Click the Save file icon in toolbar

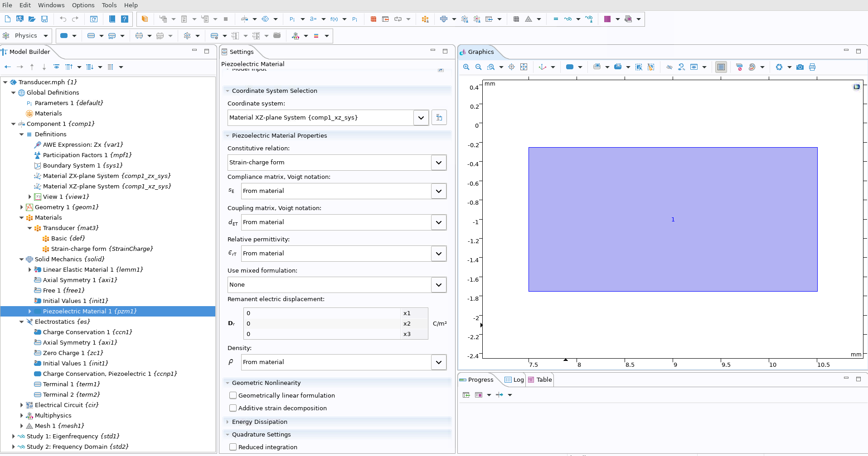coord(44,19)
